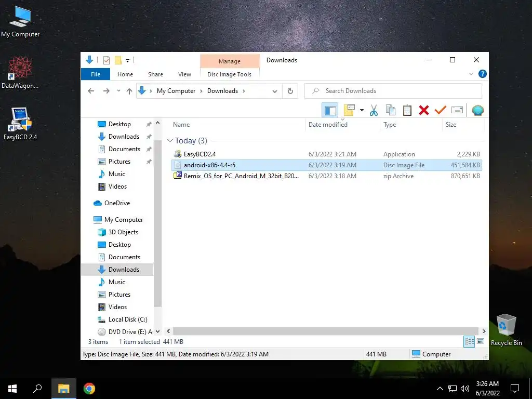The image size is (532, 399).
Task: Open dropdown arrow next to folder options icon
Action: pyautogui.click(x=362, y=110)
